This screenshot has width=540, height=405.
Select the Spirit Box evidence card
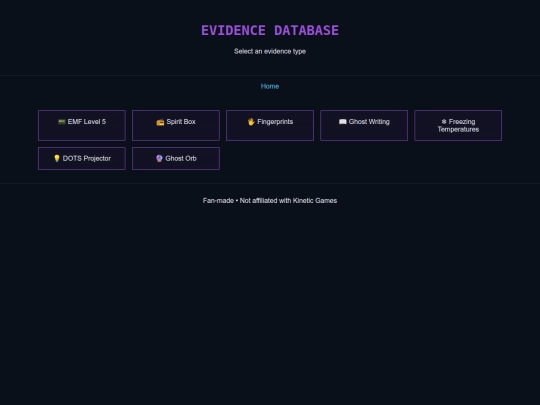[176, 125]
